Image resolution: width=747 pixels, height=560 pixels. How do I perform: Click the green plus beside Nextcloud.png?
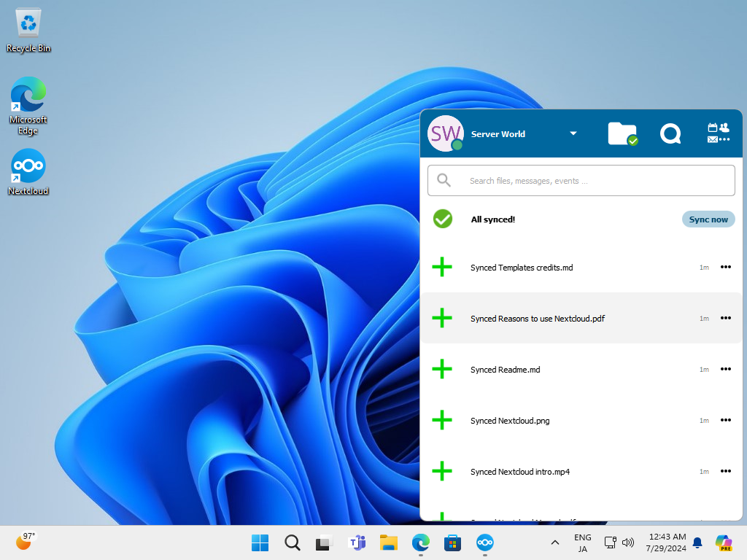tap(442, 420)
